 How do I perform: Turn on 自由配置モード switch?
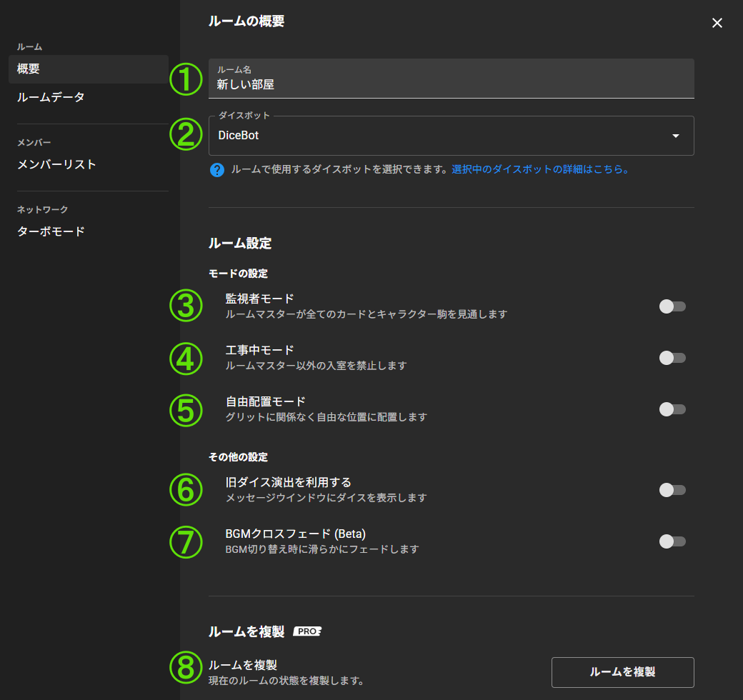(672, 409)
